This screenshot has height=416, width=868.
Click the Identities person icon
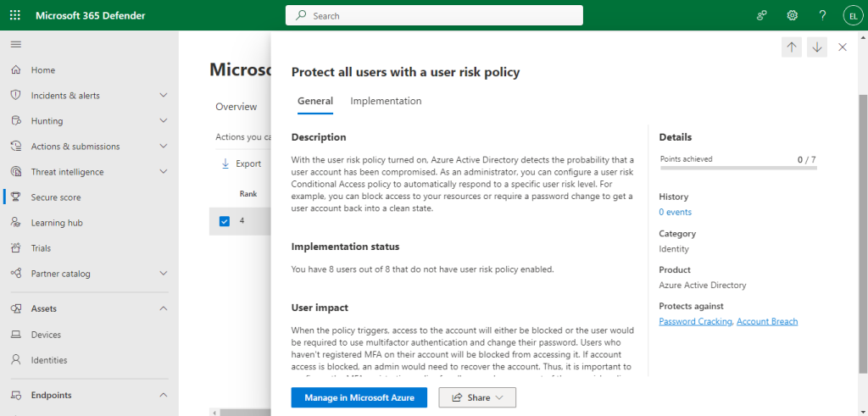pyautogui.click(x=16, y=359)
